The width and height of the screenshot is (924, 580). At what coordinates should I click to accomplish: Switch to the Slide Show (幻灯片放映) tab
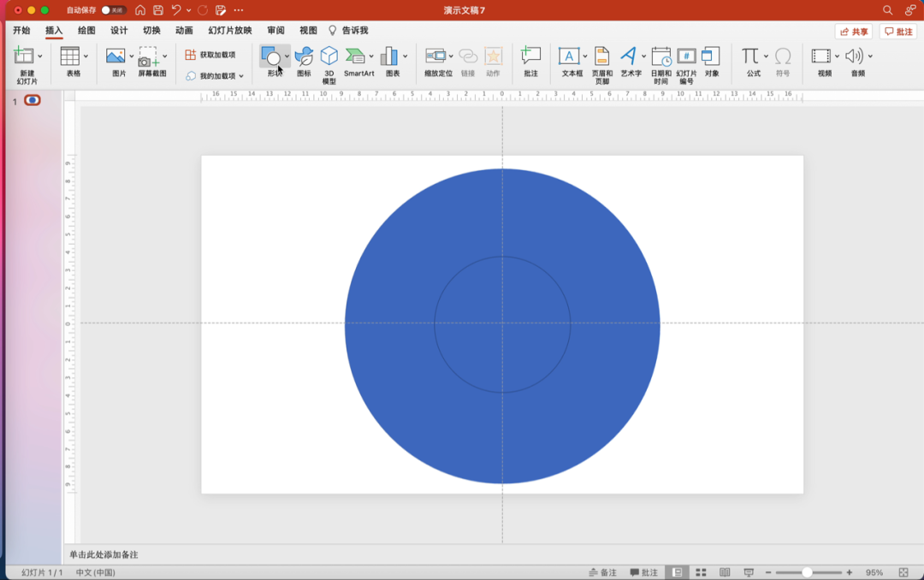coord(230,31)
